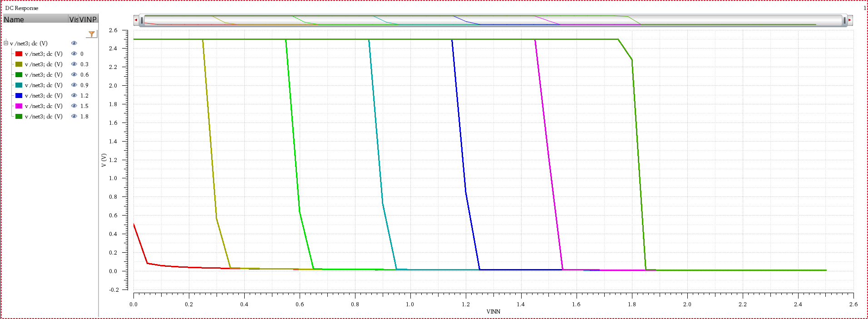Click the overview scrollbar thumbnail strip
Viewport: 868px width, 319px height.
(493, 20)
